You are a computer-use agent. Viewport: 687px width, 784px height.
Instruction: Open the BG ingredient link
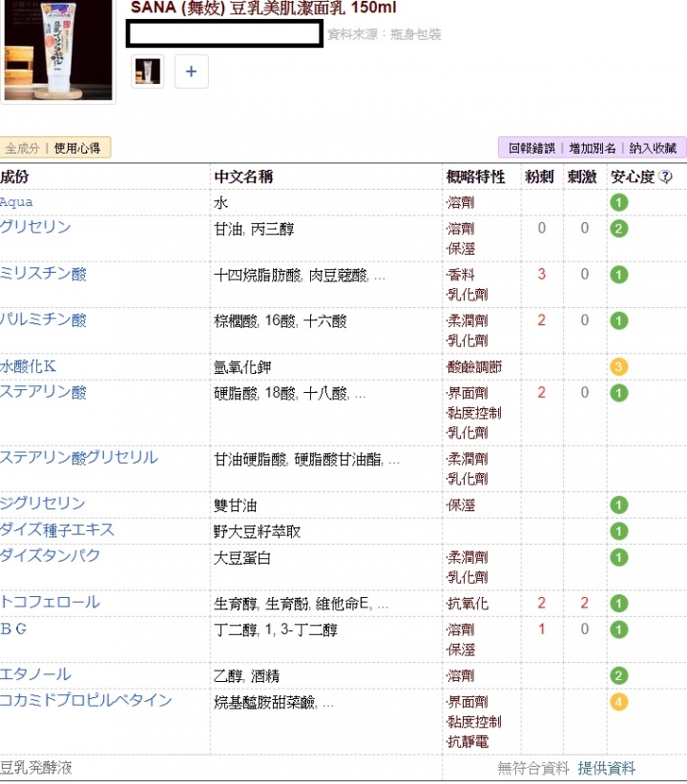pos(13,629)
